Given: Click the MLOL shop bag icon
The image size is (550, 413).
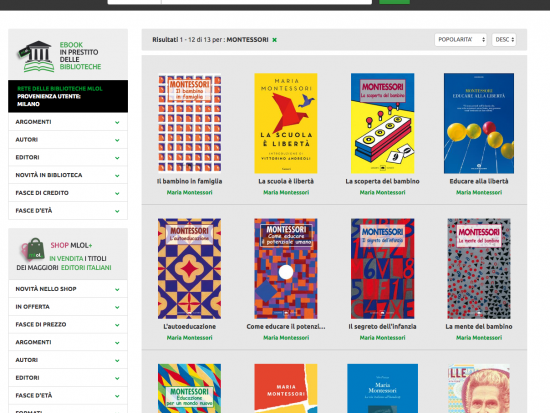Looking at the screenshot, I should coord(33,249).
